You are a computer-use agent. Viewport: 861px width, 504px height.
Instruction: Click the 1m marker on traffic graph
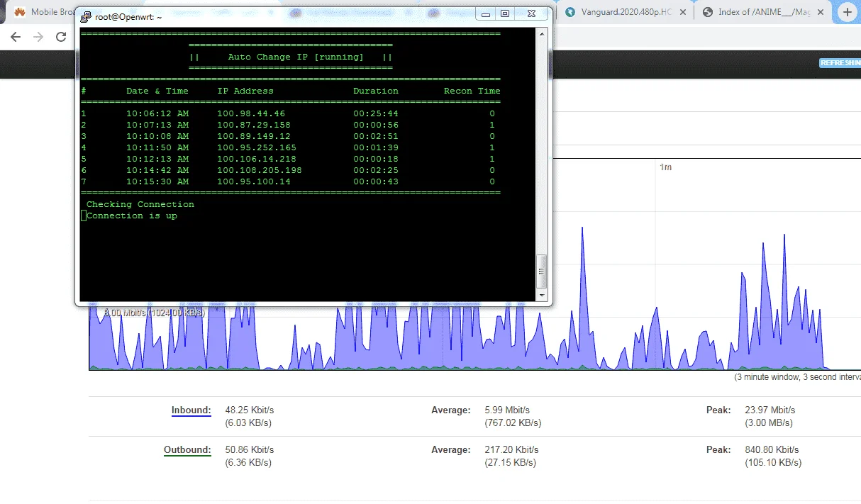665,167
